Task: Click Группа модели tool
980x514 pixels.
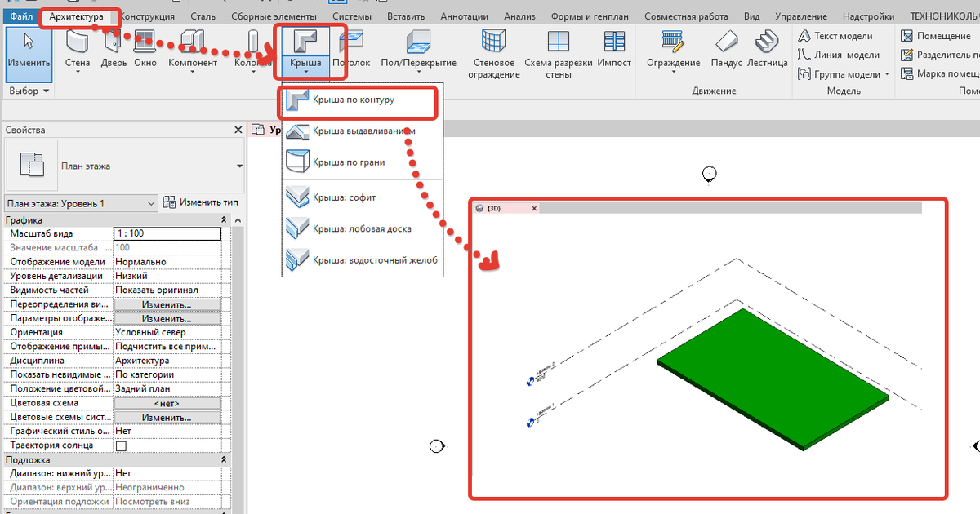Action: tap(839, 74)
